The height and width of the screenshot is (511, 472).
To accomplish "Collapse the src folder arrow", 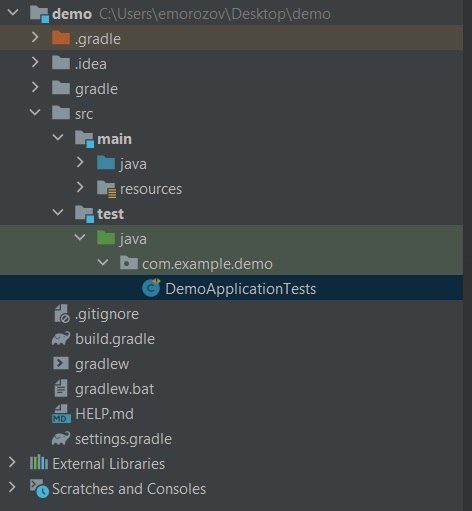I will click(x=35, y=112).
